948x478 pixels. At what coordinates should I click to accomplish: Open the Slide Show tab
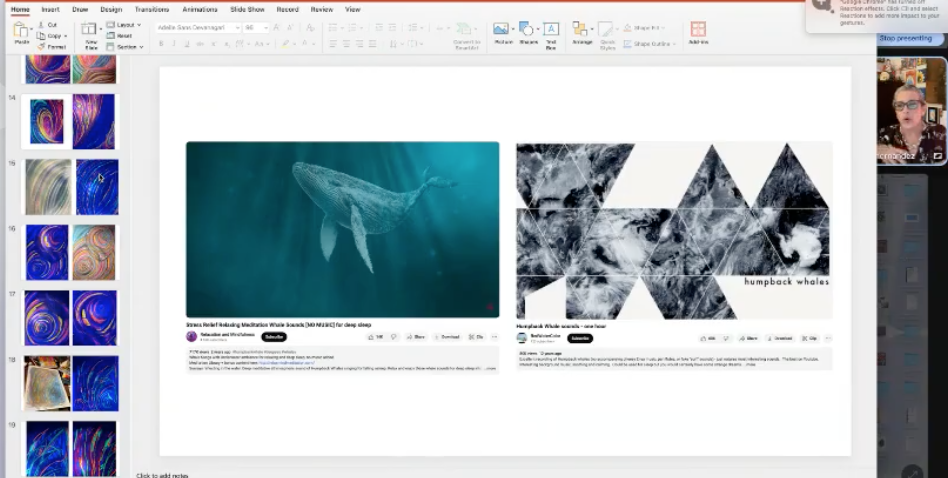pos(247,9)
